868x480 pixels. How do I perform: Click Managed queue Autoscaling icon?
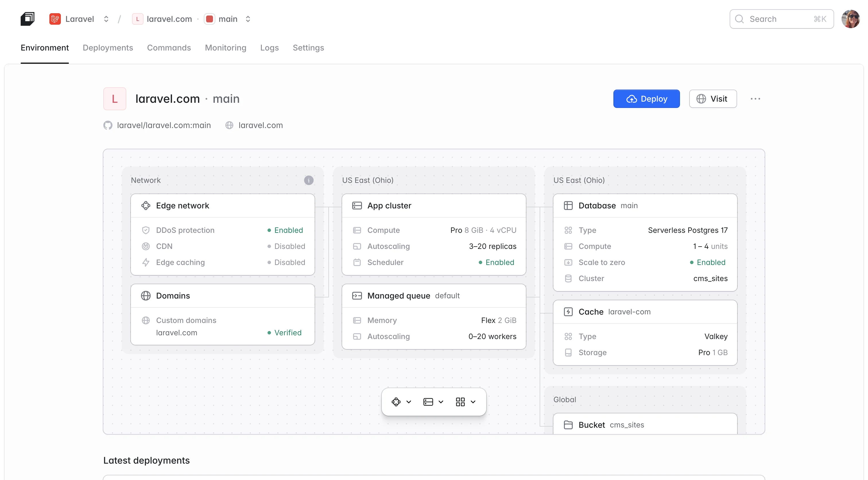coord(357,336)
